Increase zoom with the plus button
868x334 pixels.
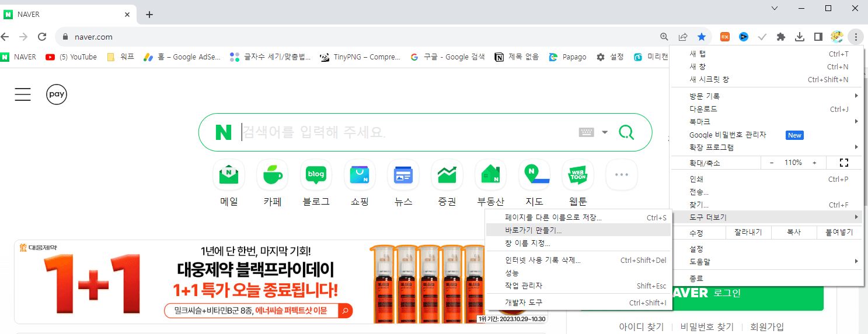tap(814, 163)
